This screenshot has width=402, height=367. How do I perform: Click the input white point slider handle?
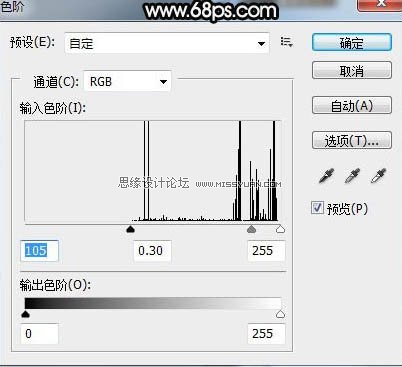click(x=281, y=229)
